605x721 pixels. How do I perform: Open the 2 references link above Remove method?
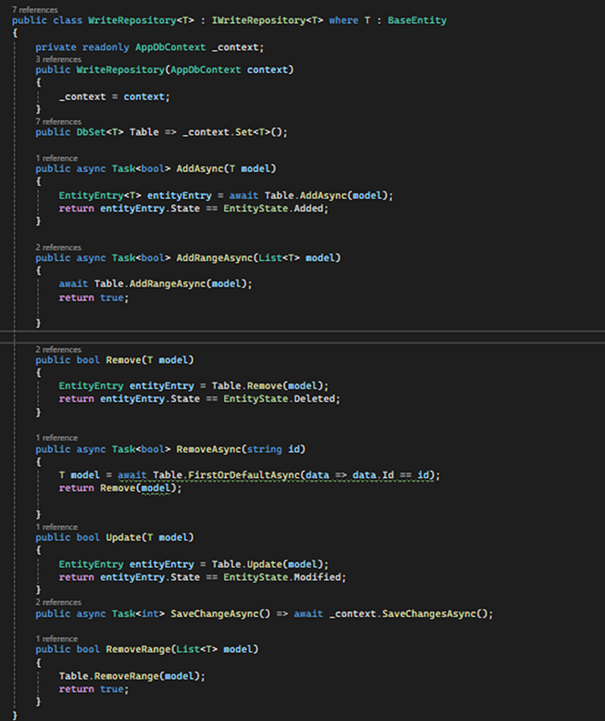pyautogui.click(x=58, y=349)
